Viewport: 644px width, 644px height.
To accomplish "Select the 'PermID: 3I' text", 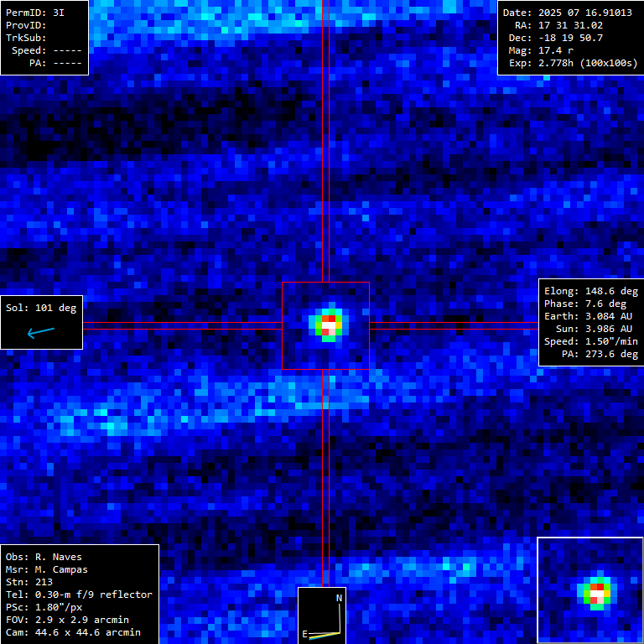I will pos(35,13).
